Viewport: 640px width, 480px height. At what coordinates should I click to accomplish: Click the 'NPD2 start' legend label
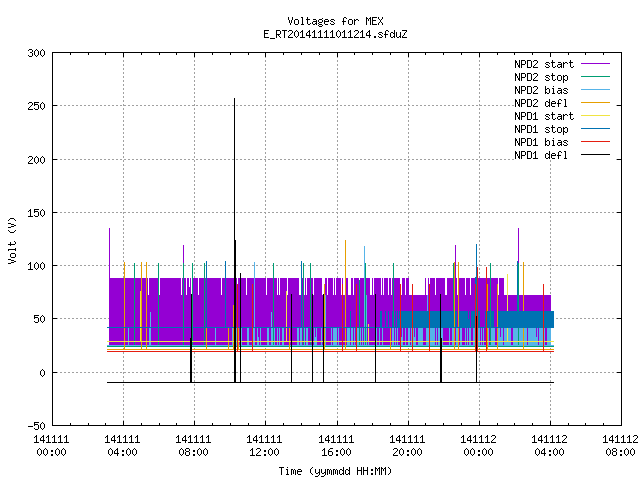[544, 64]
